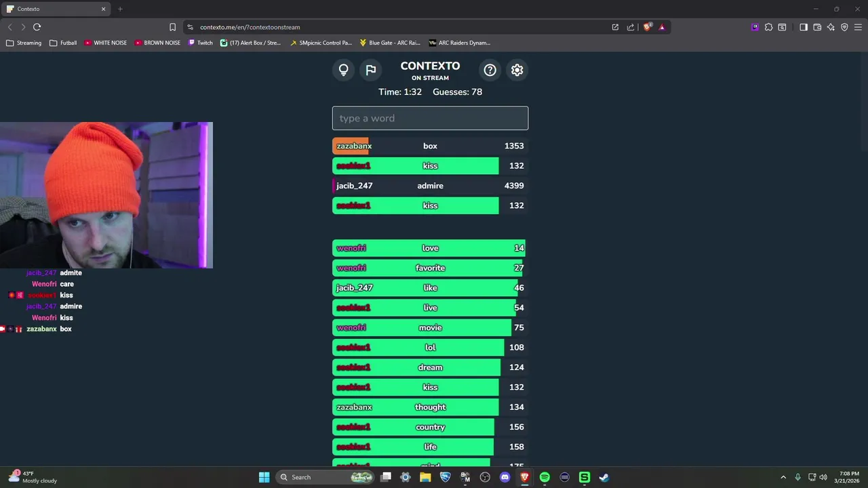Screen dimensions: 868x488
Task: Click the webcam video overlay
Action: (106, 195)
